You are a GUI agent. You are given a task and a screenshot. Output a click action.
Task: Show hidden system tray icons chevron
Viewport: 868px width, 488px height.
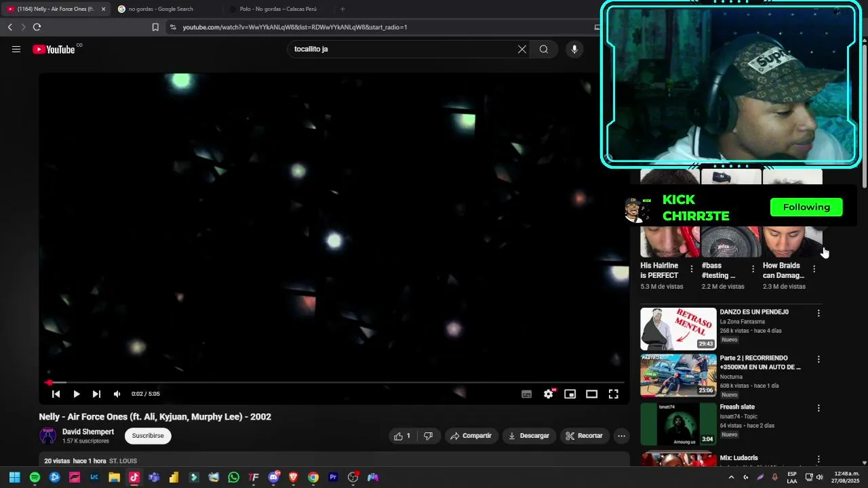pos(731,477)
